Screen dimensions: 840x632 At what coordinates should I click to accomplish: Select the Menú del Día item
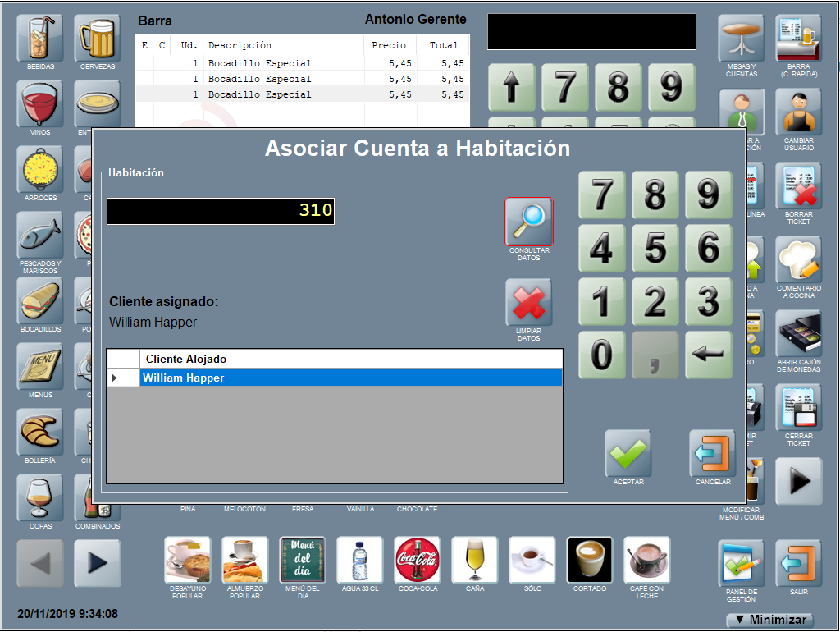(303, 560)
